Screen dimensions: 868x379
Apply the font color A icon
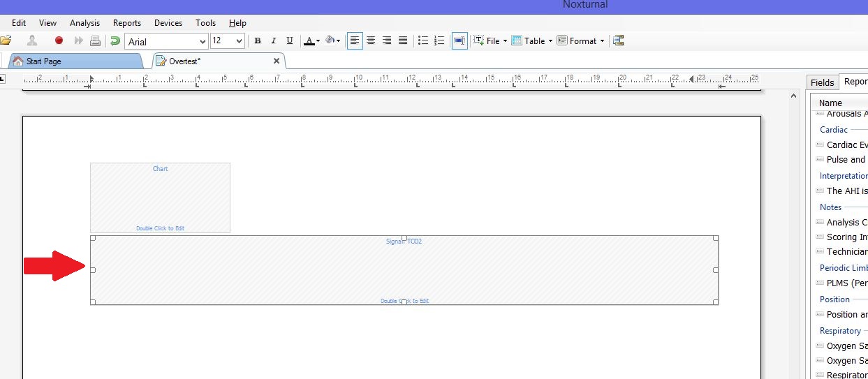pos(309,40)
